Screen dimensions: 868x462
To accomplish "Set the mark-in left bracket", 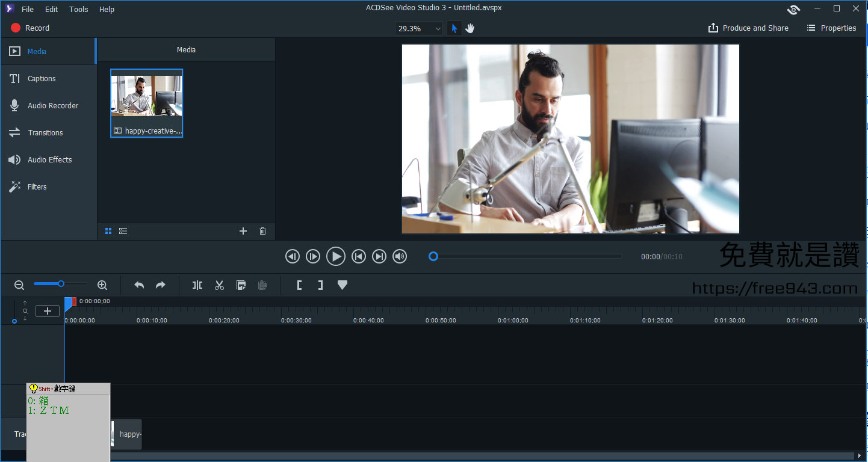I will (299, 285).
